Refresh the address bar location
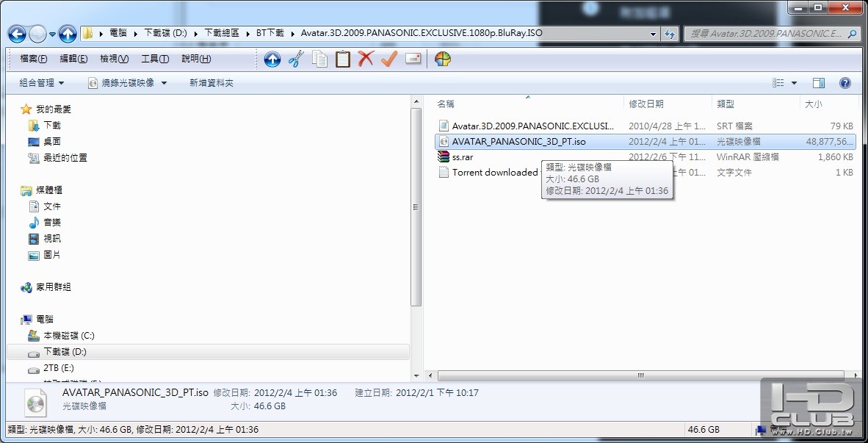868x443 pixels. [x=670, y=33]
